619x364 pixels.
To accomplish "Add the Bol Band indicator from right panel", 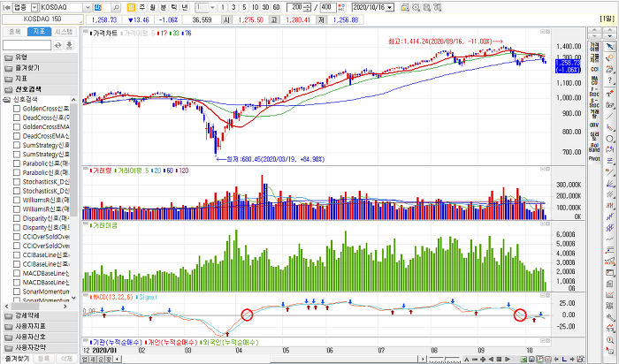I will coord(594,148).
